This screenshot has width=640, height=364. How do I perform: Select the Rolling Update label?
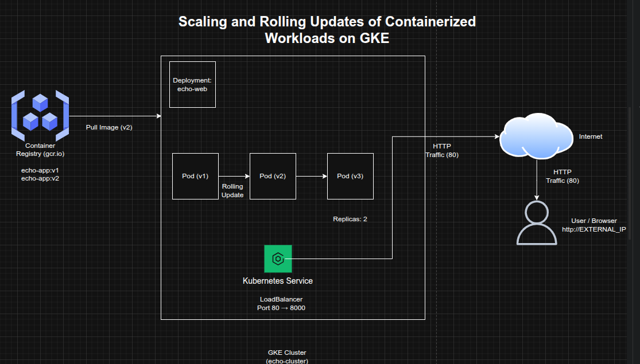[x=232, y=191]
